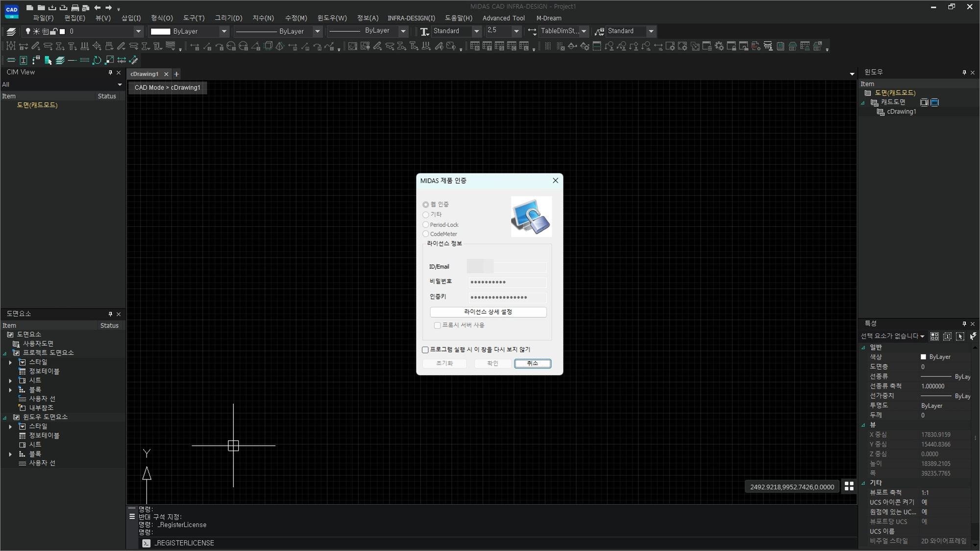
Task: Click the Print icon in quick access toolbar
Action: tap(75, 7)
